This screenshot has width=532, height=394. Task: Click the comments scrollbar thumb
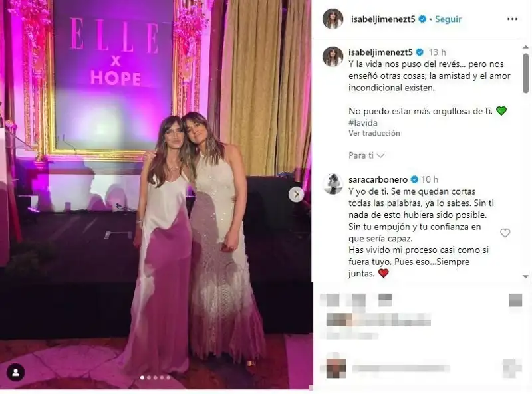[526, 73]
